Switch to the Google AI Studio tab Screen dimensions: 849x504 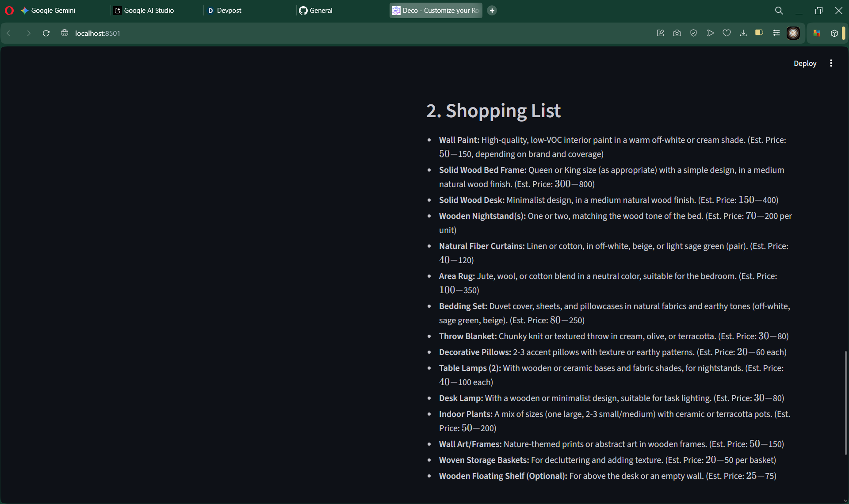149,10
